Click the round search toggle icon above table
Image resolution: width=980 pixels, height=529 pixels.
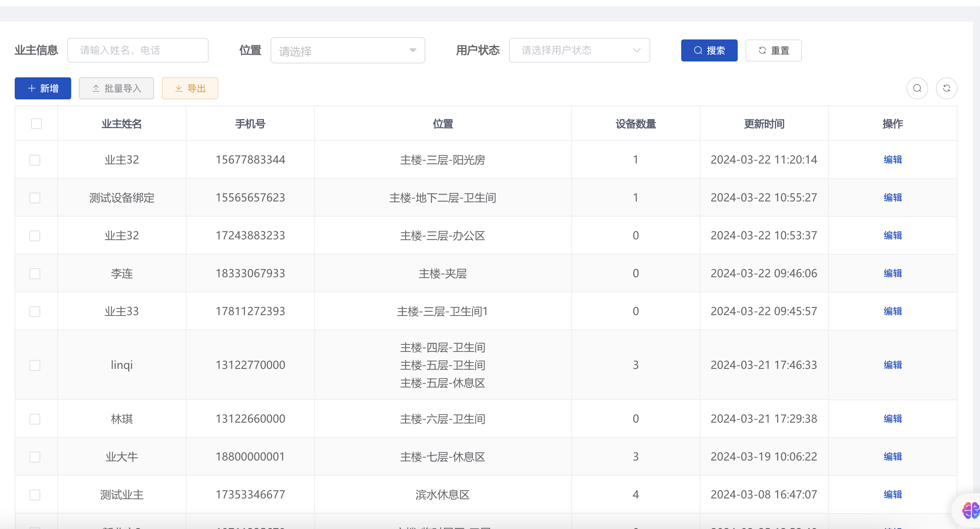917,89
